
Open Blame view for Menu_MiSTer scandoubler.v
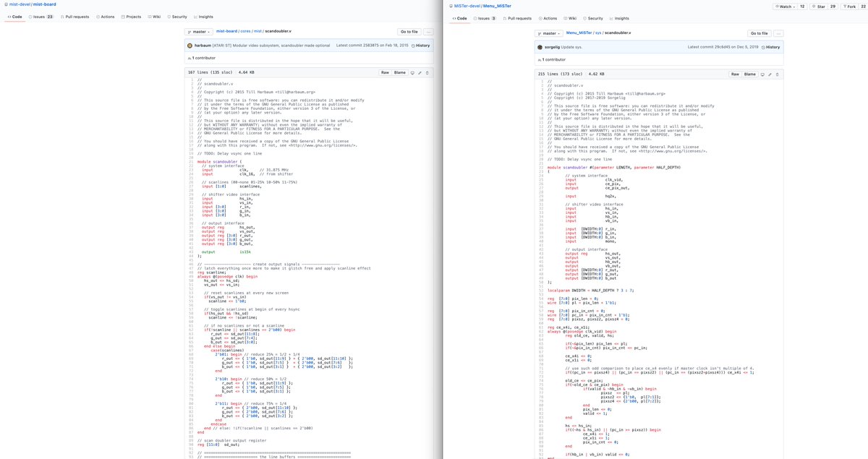pyautogui.click(x=749, y=74)
